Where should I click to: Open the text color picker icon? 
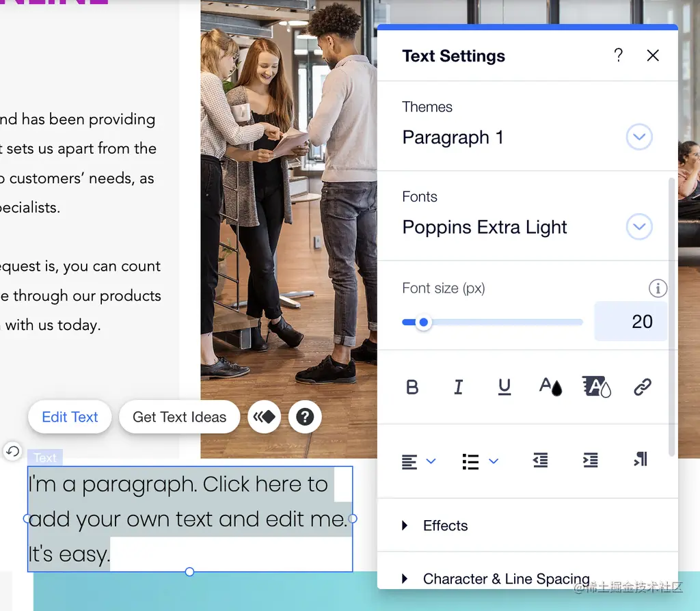[x=550, y=387]
